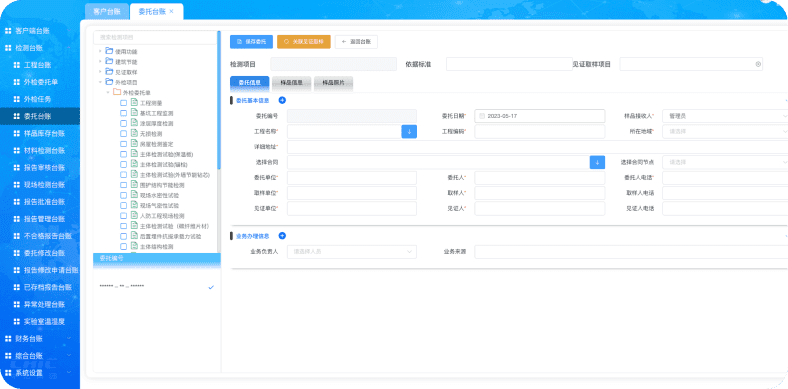Click the tree panel vertical scrollbar
The height and width of the screenshot is (389, 788).
click(x=219, y=101)
